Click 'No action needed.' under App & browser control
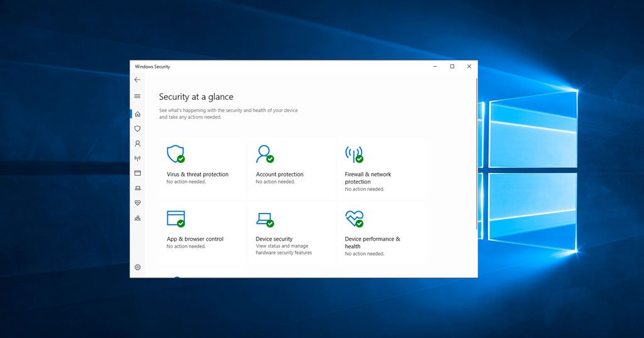 click(x=186, y=246)
